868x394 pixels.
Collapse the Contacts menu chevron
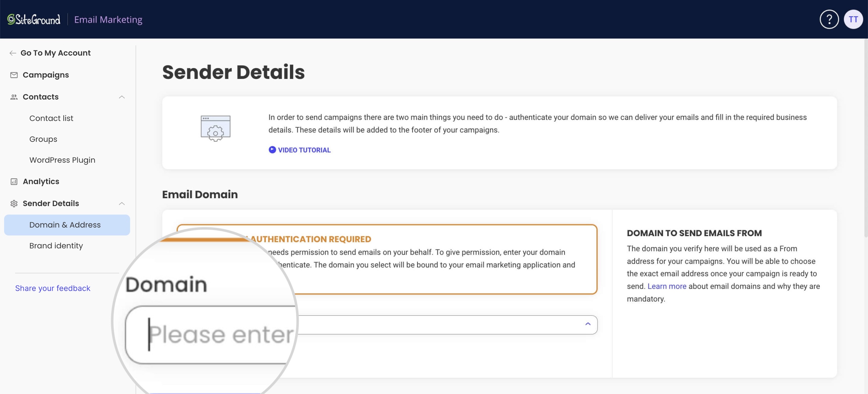(122, 97)
